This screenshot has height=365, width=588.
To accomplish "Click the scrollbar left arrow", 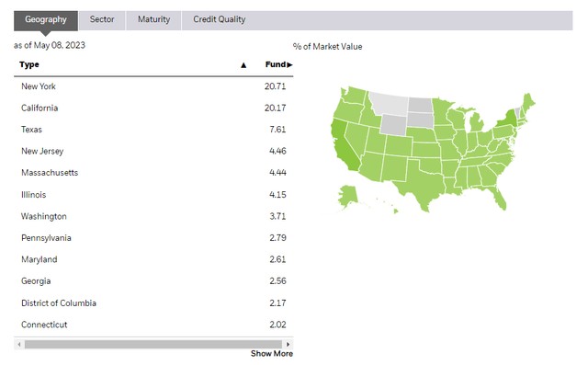I will coord(19,344).
